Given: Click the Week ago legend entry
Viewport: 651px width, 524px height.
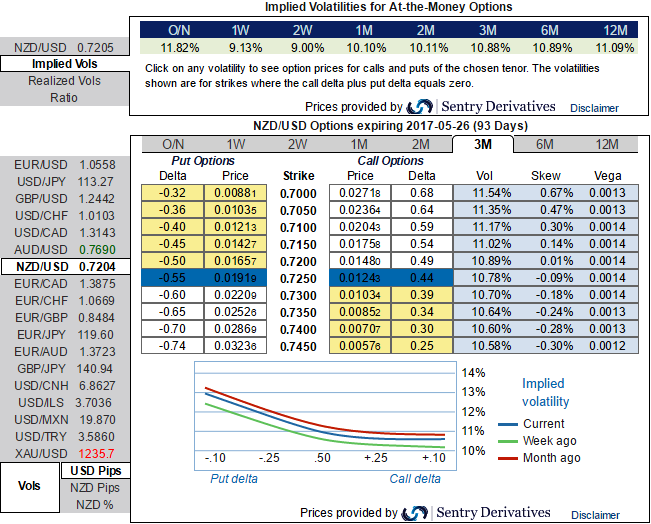Looking at the screenshot, I should pos(537,441).
